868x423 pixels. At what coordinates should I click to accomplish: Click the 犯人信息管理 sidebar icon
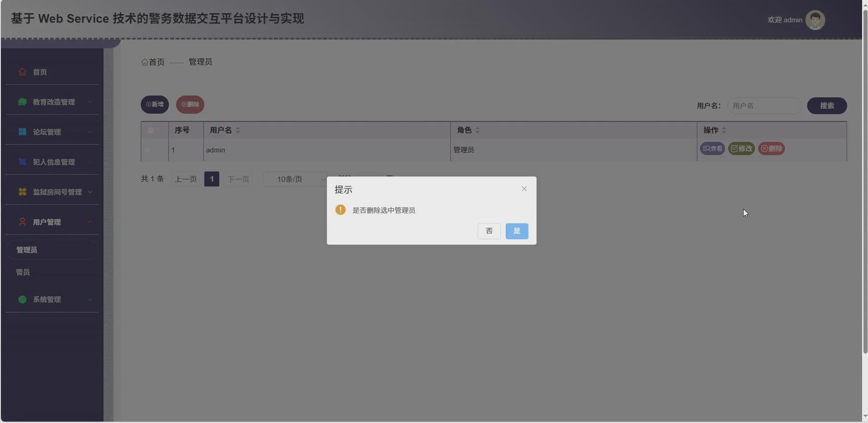click(x=22, y=162)
